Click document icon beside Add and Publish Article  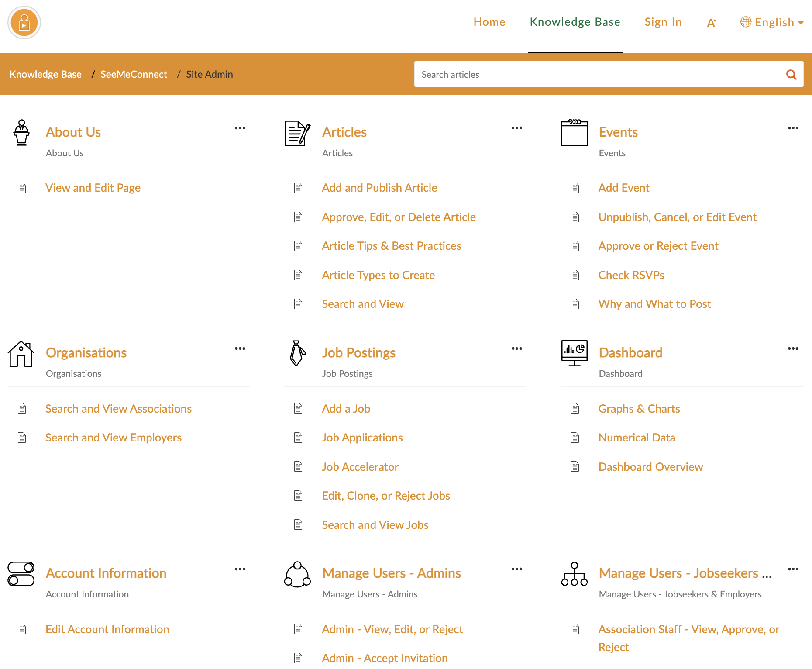tap(298, 188)
